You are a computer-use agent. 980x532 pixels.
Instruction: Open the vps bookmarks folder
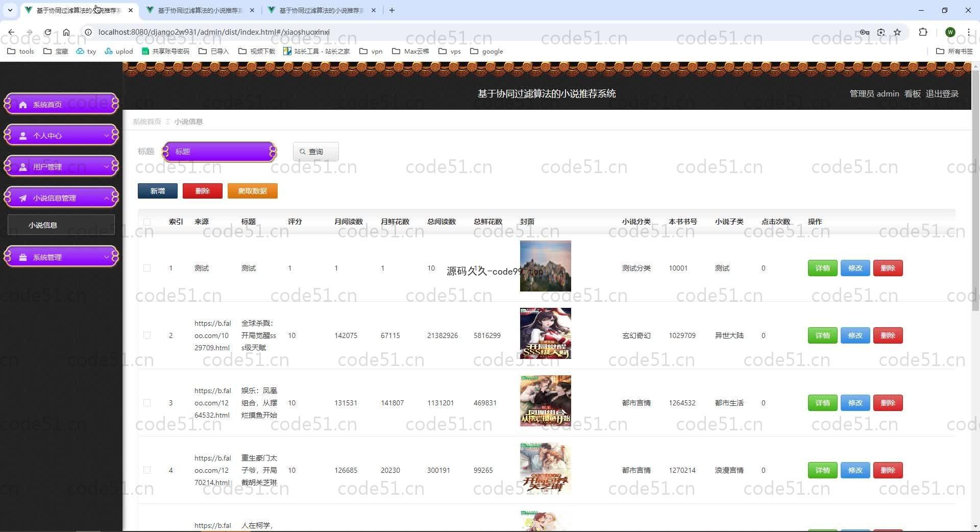pos(450,51)
